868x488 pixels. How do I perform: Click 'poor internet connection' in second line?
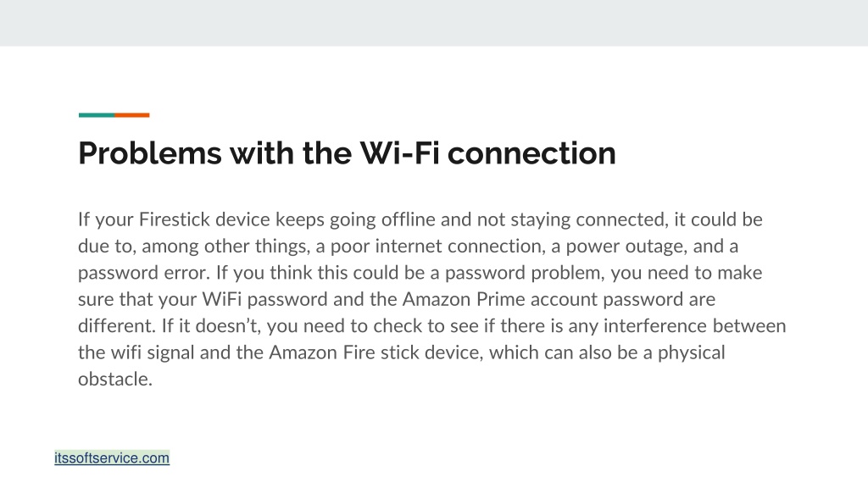pos(437,247)
